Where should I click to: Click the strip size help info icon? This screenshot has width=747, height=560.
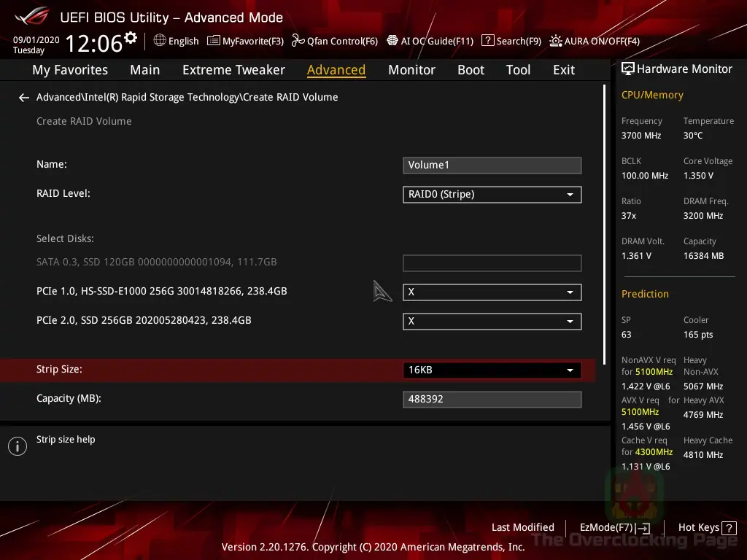[17, 446]
